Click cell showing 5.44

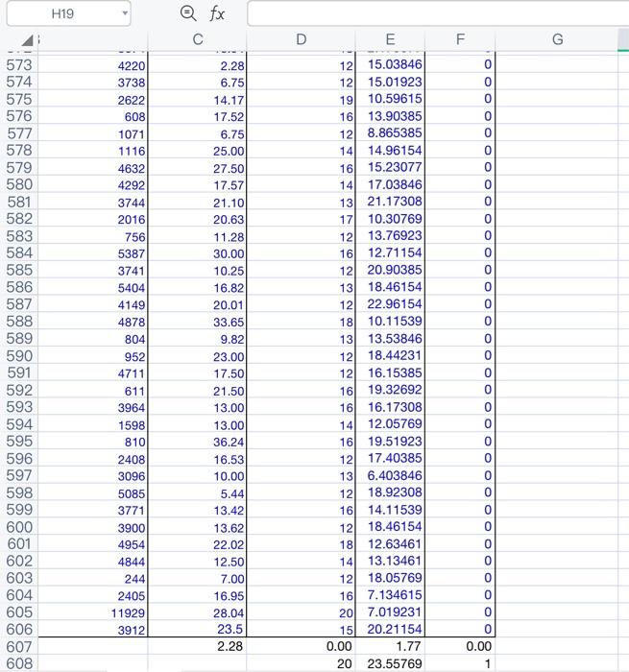tap(197, 493)
